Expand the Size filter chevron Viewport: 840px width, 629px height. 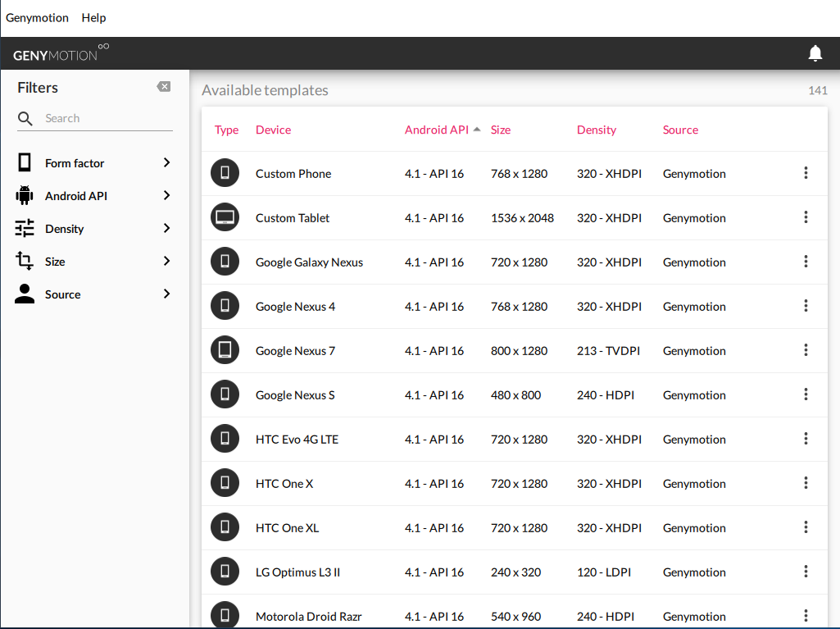(x=166, y=261)
